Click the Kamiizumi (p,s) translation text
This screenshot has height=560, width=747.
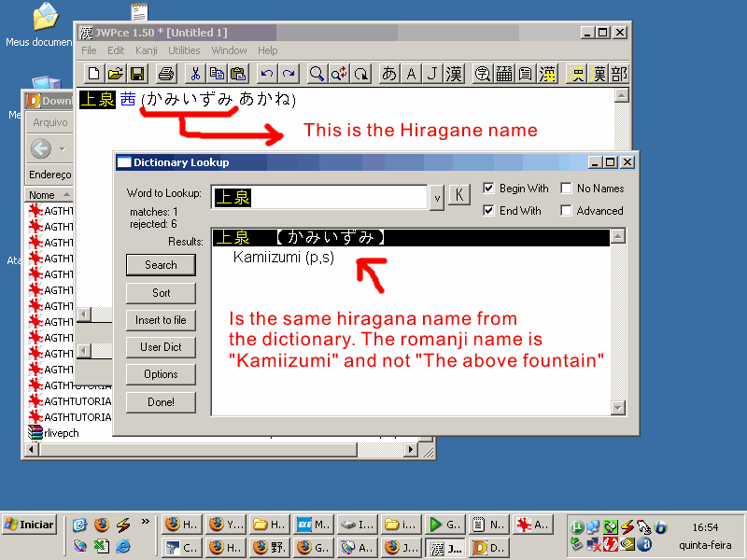coord(284,258)
